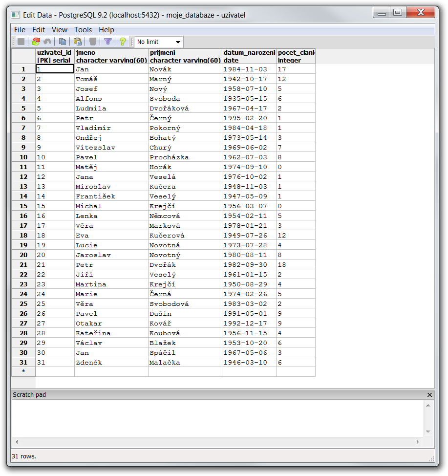Open the No limit row limit dropdown

[159, 42]
